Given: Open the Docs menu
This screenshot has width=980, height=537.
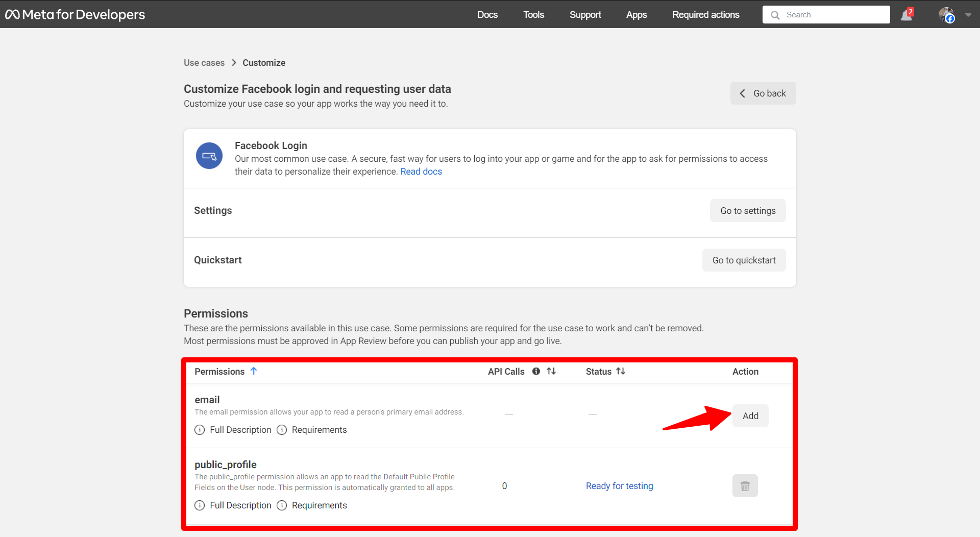Looking at the screenshot, I should [487, 14].
